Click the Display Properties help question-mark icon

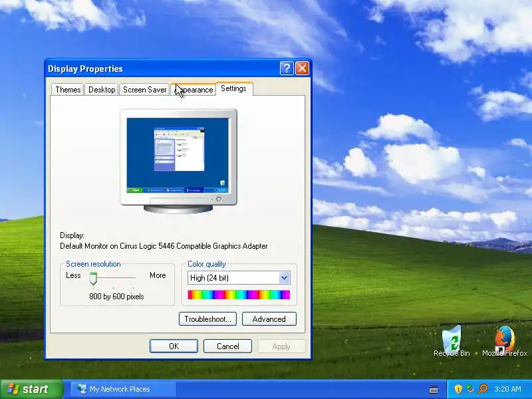tap(287, 68)
